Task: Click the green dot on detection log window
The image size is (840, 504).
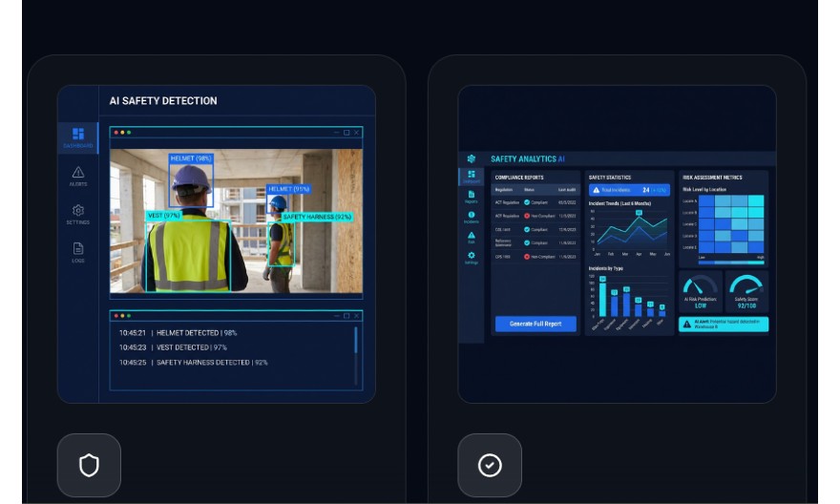Action: (129, 316)
